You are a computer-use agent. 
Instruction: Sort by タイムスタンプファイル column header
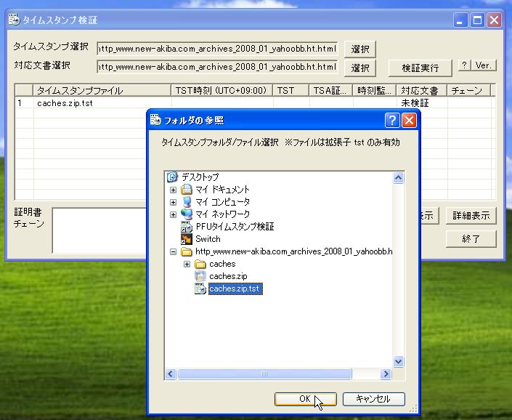point(102,90)
